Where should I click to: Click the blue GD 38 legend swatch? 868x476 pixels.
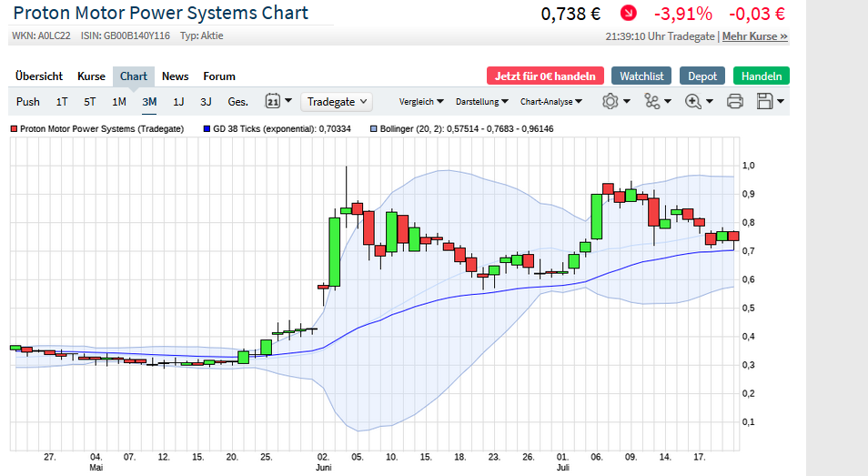207,129
